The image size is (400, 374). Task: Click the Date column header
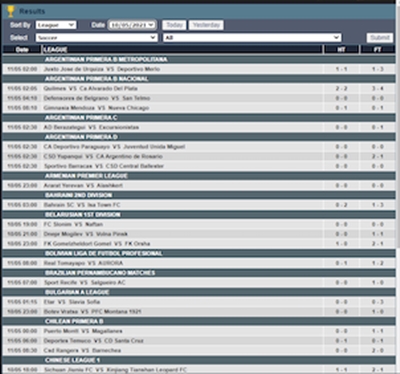22,50
